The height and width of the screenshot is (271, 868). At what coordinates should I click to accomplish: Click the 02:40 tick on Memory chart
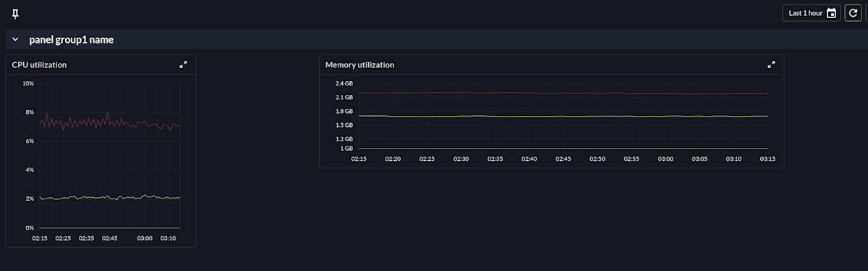pos(529,158)
